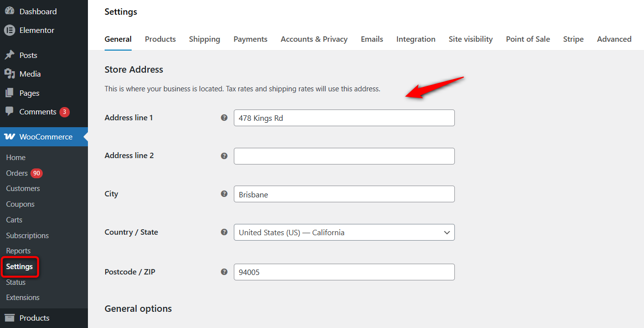Open the Dashboard from the sidebar icon

(9, 11)
